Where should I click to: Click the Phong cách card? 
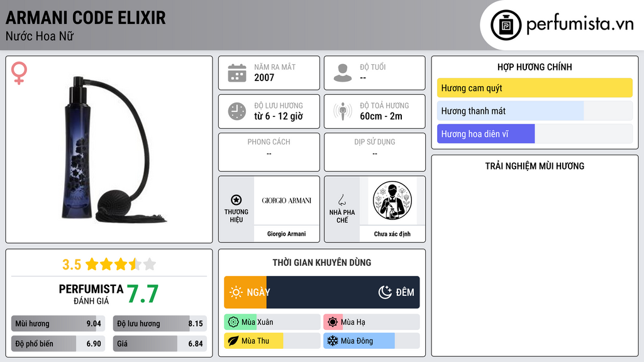269,152
